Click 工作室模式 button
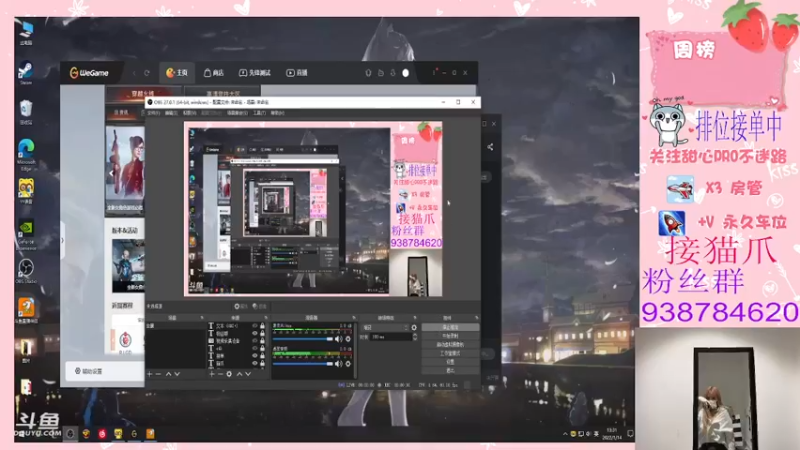The image size is (800, 450). 451,353
